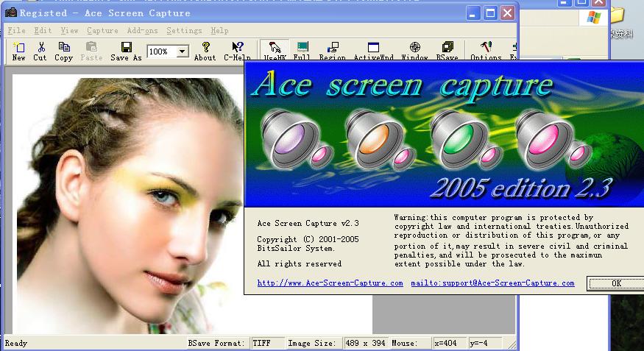Screen dimensions: 644x351
Task: Click the Ready status text
Action: pyautogui.click(x=16, y=343)
